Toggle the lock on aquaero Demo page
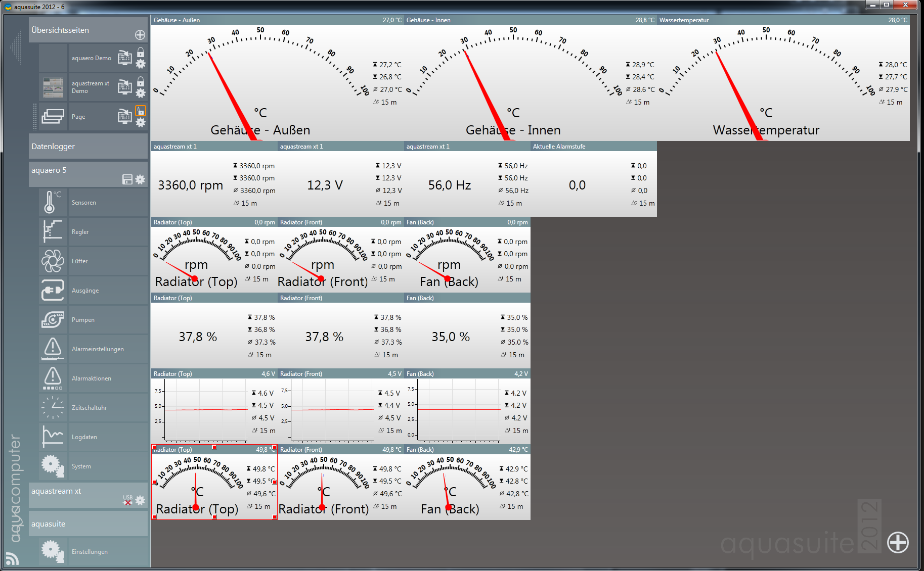 pos(141,52)
